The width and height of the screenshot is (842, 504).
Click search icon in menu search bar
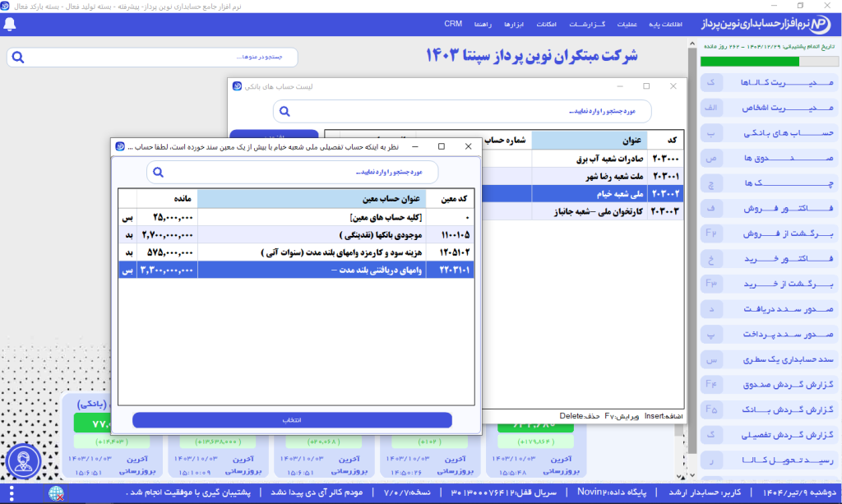click(x=18, y=57)
